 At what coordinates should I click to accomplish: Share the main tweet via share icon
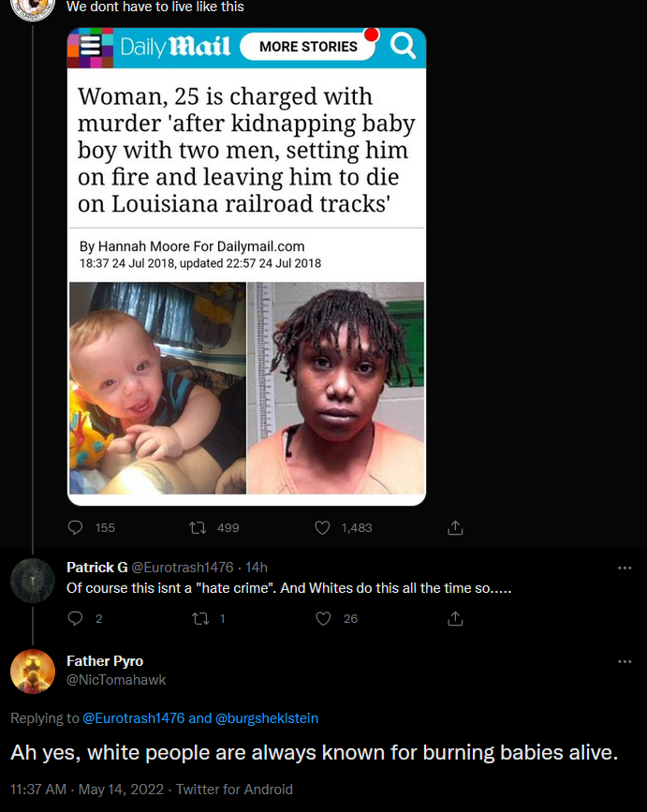point(455,527)
